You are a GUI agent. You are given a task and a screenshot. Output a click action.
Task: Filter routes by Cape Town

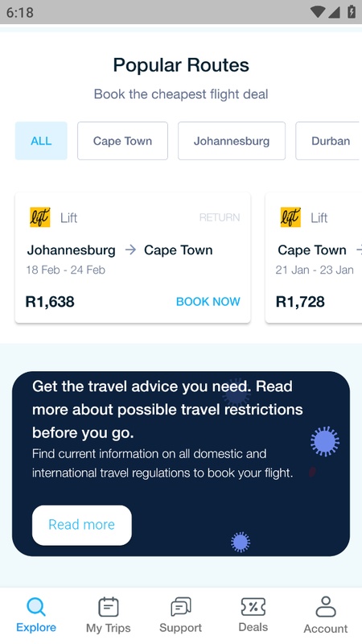(122, 141)
